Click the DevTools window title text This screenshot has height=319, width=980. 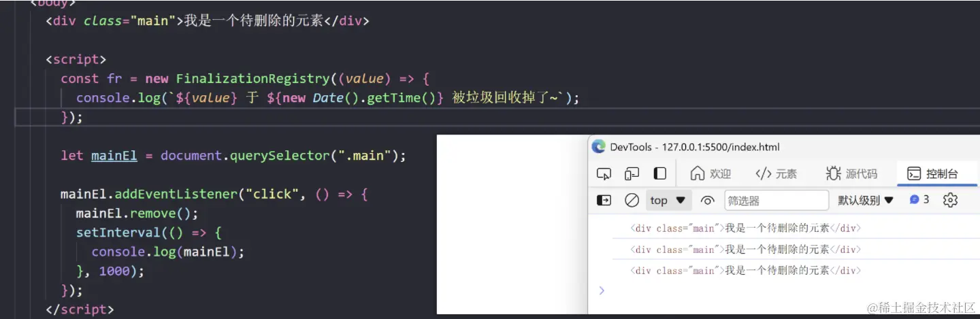pos(695,147)
